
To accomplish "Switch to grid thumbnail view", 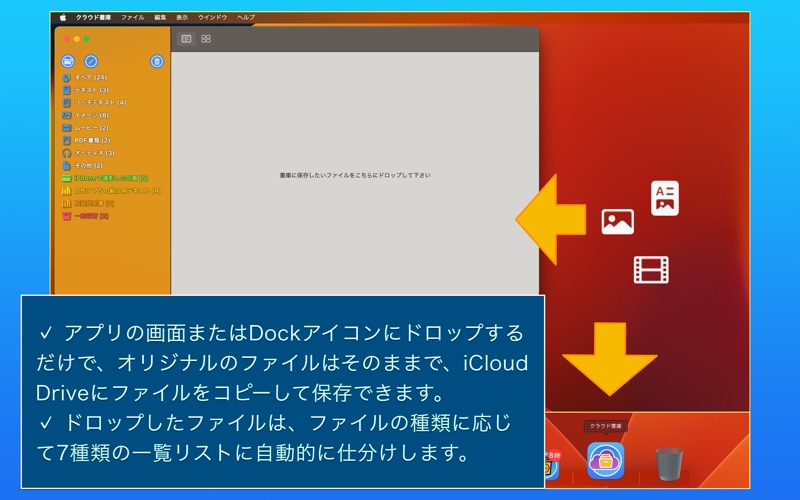I will [x=206, y=39].
